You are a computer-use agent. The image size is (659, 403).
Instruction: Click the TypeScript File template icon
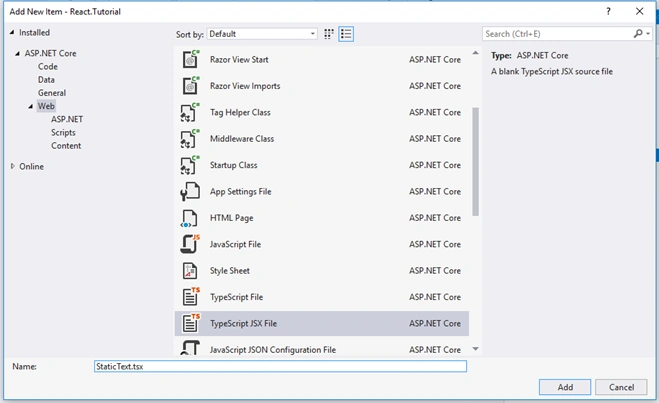(190, 297)
